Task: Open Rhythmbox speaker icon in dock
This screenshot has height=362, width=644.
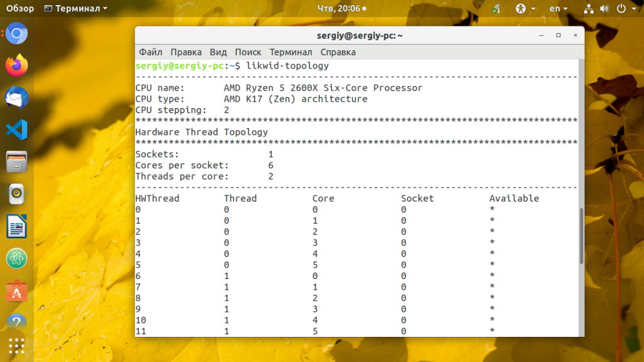Action: point(17,195)
